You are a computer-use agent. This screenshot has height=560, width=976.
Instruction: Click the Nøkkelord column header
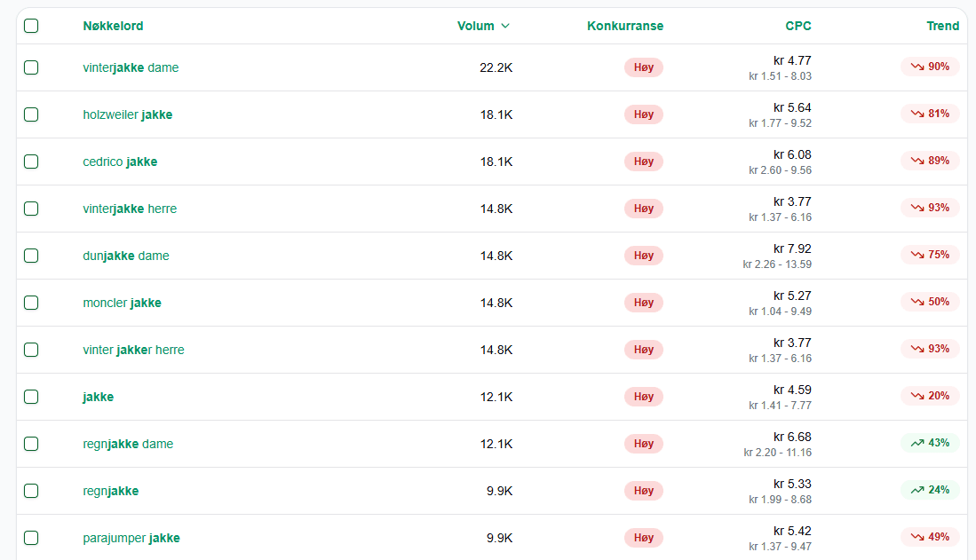point(113,26)
